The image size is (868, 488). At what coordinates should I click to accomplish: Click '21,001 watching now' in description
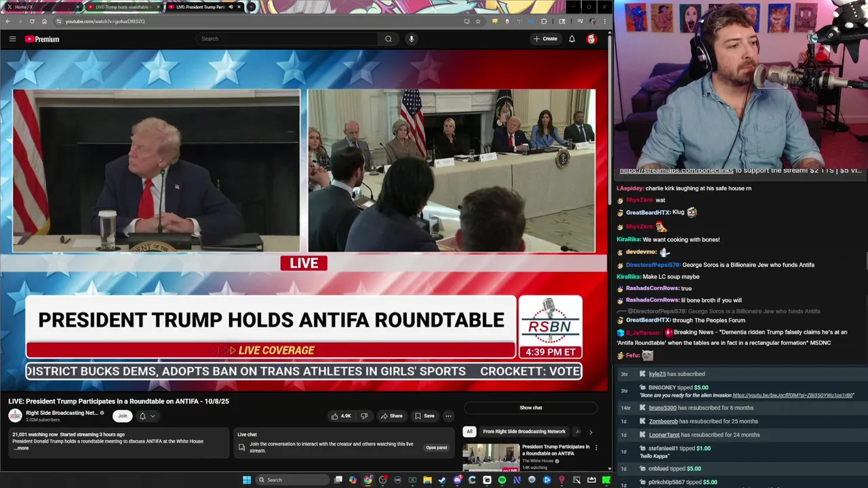click(x=35, y=434)
